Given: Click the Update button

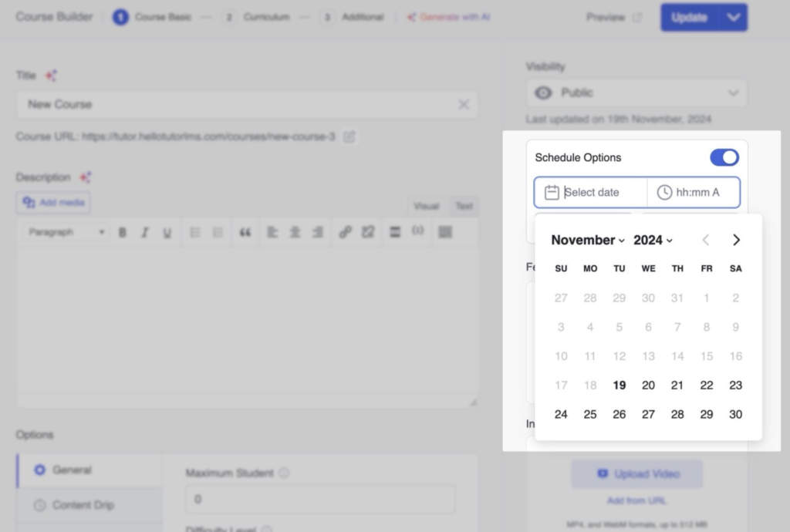Looking at the screenshot, I should (689, 17).
